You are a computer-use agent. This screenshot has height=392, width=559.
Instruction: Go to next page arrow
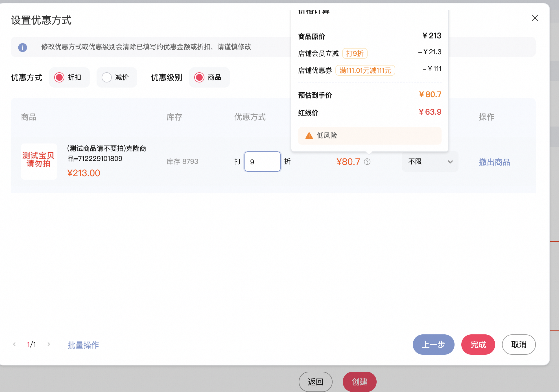[x=49, y=344]
